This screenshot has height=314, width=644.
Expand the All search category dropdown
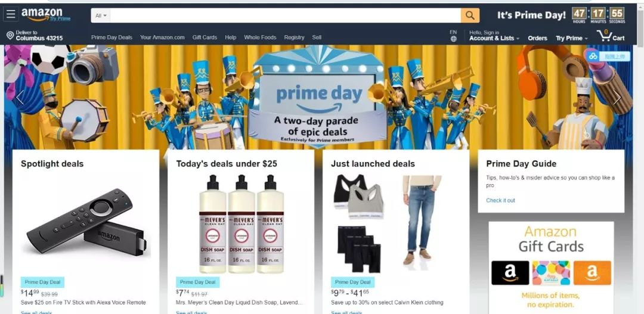(101, 15)
